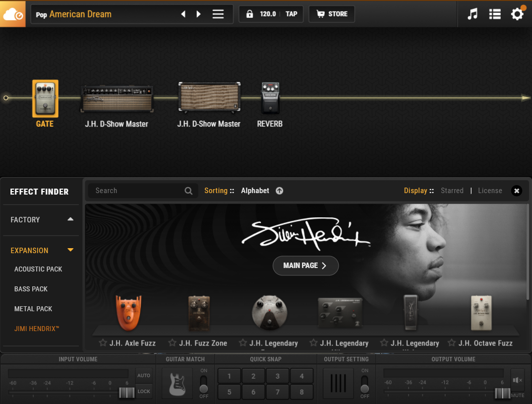Open the Guitar Match guitar icon
The height and width of the screenshot is (404, 532).
[177, 384]
